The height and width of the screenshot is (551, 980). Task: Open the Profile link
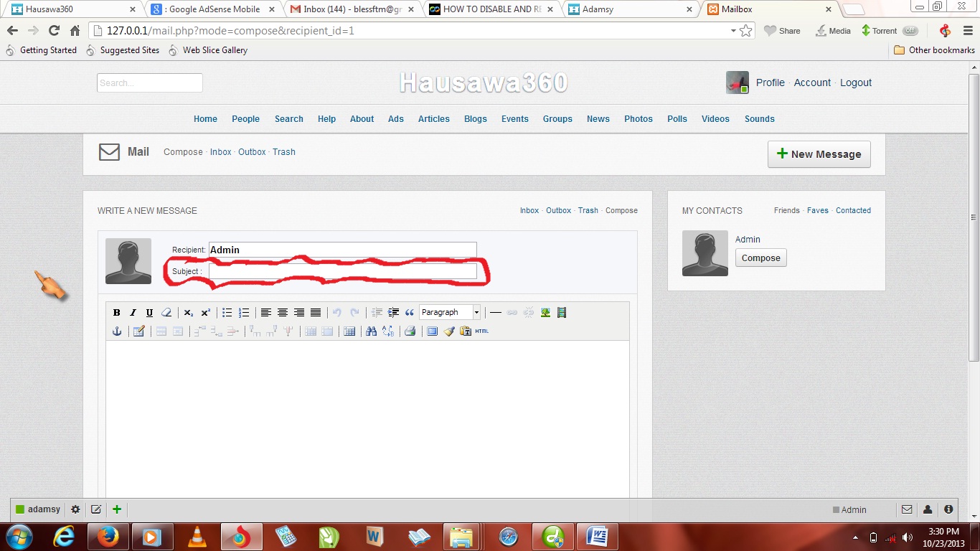(771, 83)
